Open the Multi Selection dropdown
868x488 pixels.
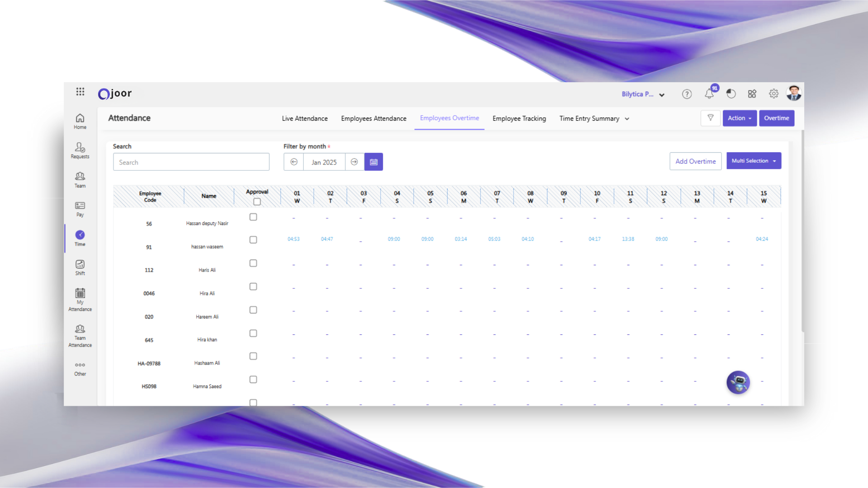[x=753, y=161]
